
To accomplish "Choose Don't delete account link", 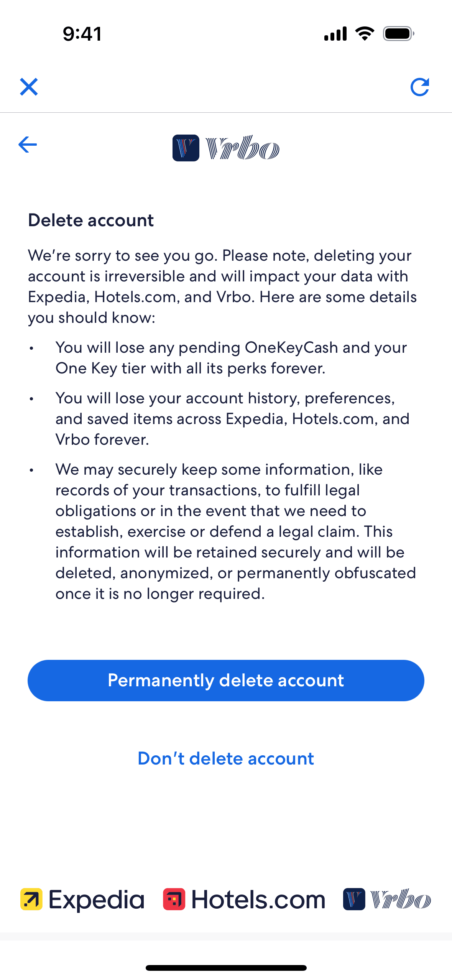I will [226, 758].
